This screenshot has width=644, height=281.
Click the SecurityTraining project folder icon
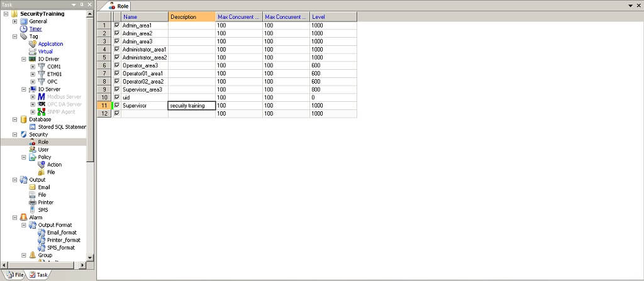pyautogui.click(x=14, y=14)
